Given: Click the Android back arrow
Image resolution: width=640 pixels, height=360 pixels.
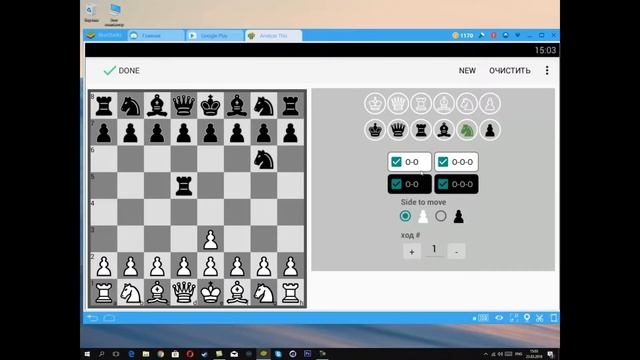Looking at the screenshot, I should 92,318.
